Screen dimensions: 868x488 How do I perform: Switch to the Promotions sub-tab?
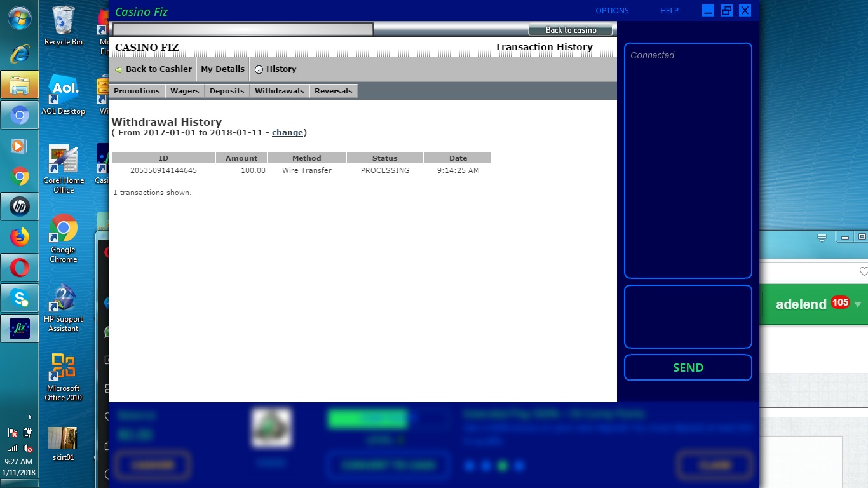(137, 91)
